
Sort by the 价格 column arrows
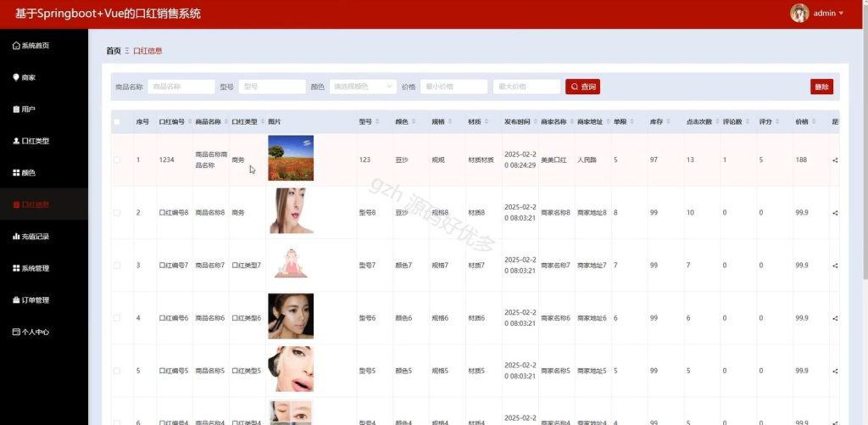(x=812, y=122)
